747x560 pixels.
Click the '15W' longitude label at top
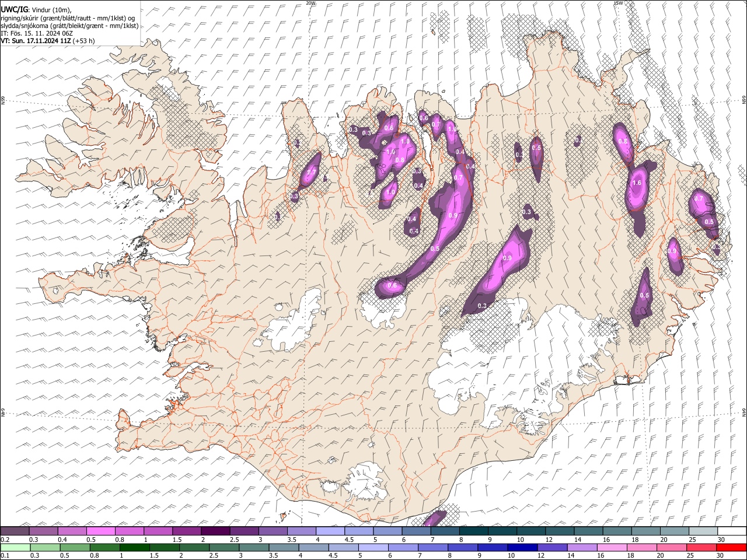point(618,3)
